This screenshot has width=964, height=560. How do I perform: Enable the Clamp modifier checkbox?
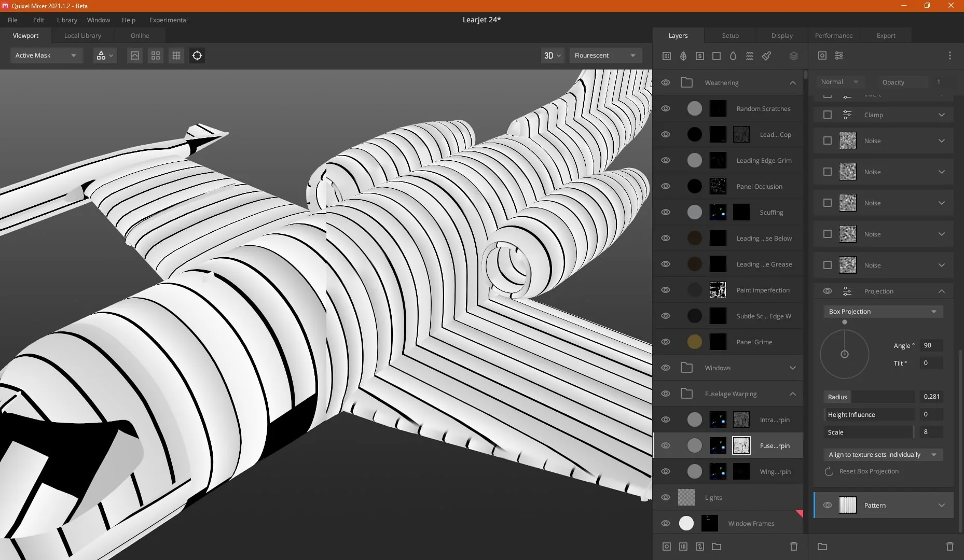click(828, 115)
